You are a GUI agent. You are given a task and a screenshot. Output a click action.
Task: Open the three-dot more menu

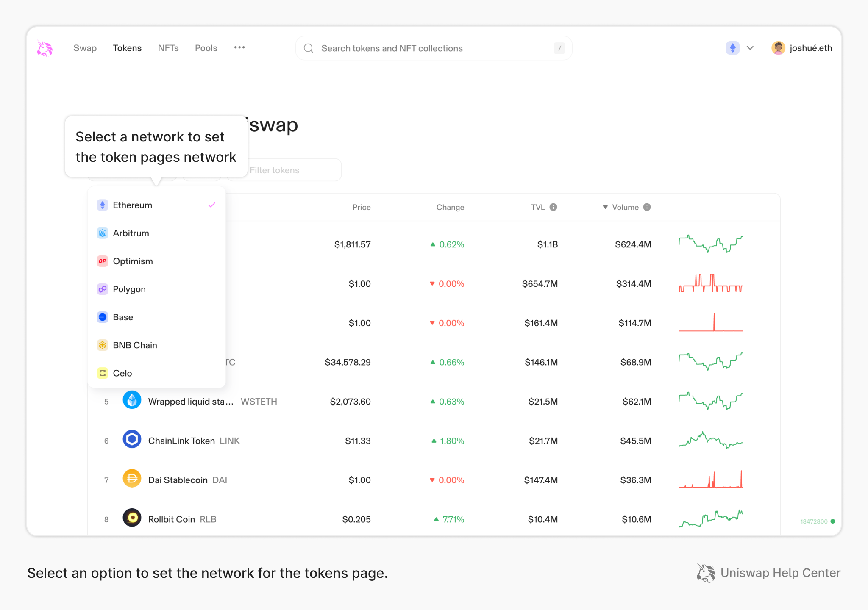click(x=239, y=48)
